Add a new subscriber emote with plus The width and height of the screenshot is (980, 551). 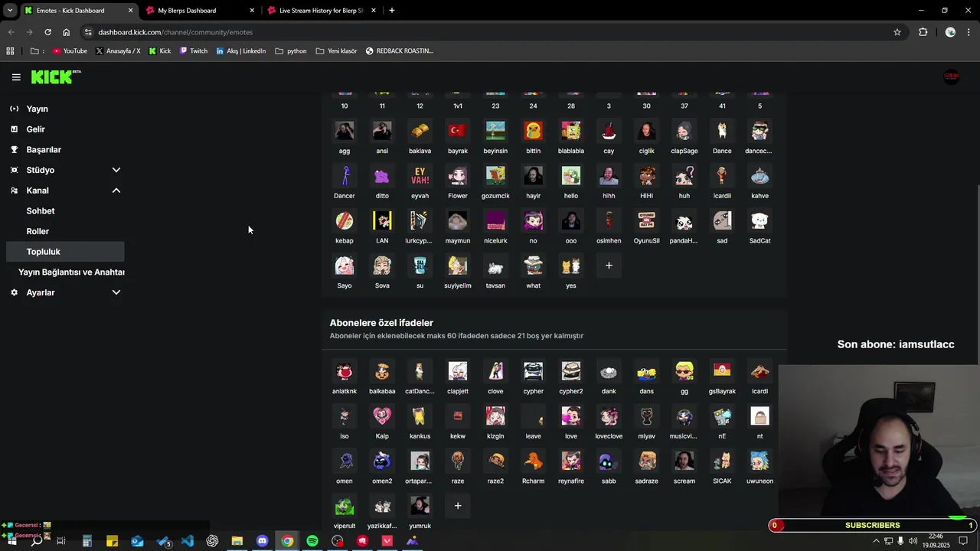pyautogui.click(x=458, y=506)
